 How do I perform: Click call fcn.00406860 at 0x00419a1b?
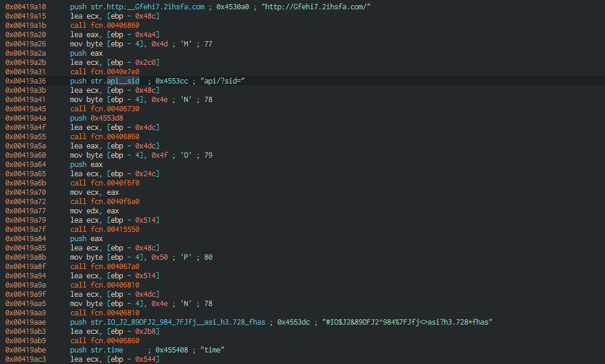[x=104, y=25]
